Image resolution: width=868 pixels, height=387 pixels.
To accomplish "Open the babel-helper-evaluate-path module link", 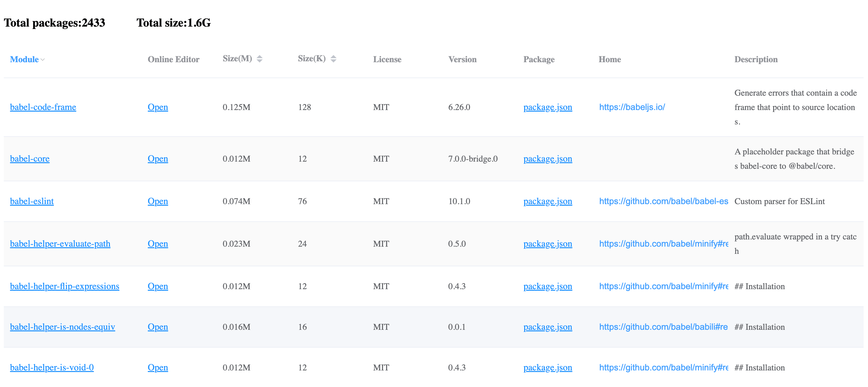I will (x=60, y=244).
